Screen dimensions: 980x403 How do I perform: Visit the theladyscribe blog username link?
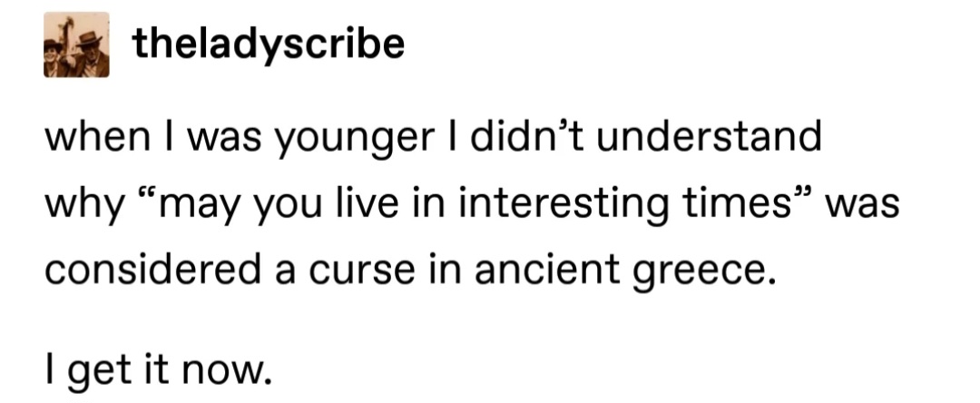click(269, 45)
